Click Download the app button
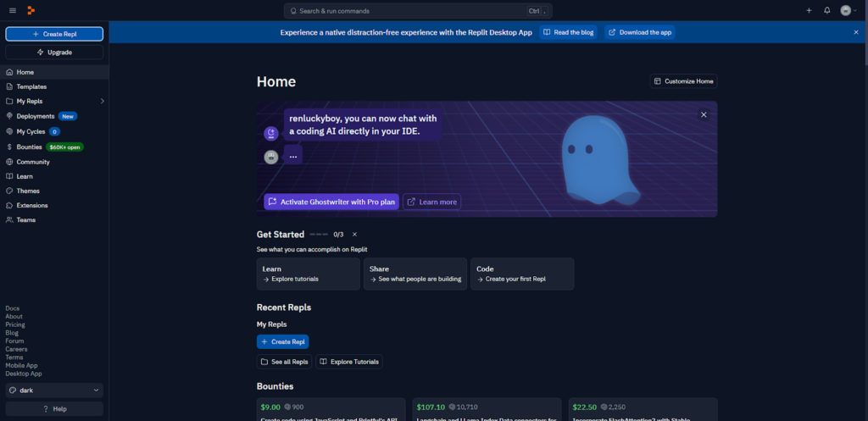This screenshot has width=868, height=421. pyautogui.click(x=640, y=32)
